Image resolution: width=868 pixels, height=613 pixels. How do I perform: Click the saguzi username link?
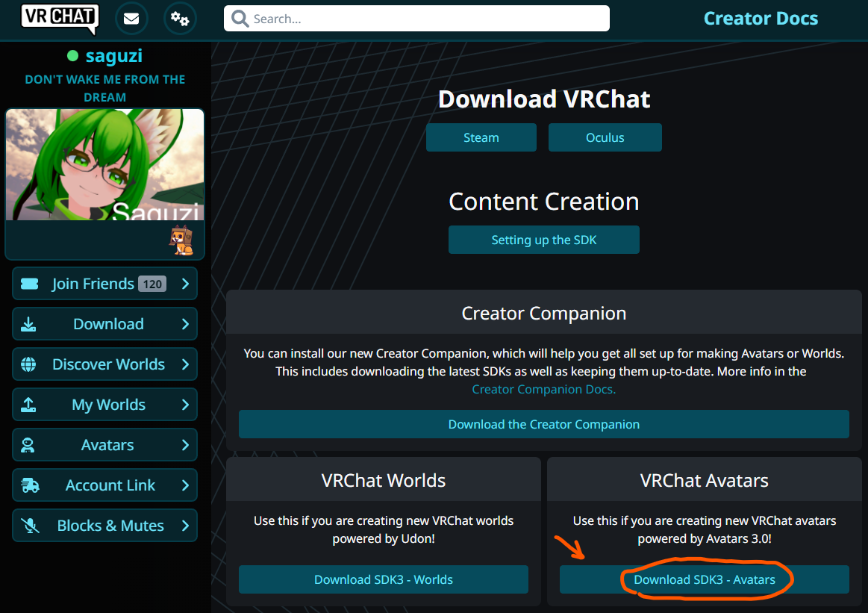tap(114, 56)
